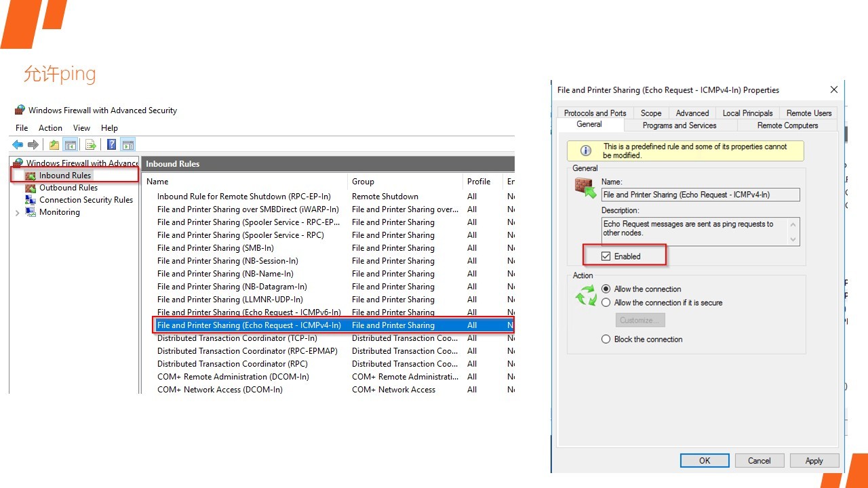Click the green arrows Action icon in dialog

[x=585, y=296]
